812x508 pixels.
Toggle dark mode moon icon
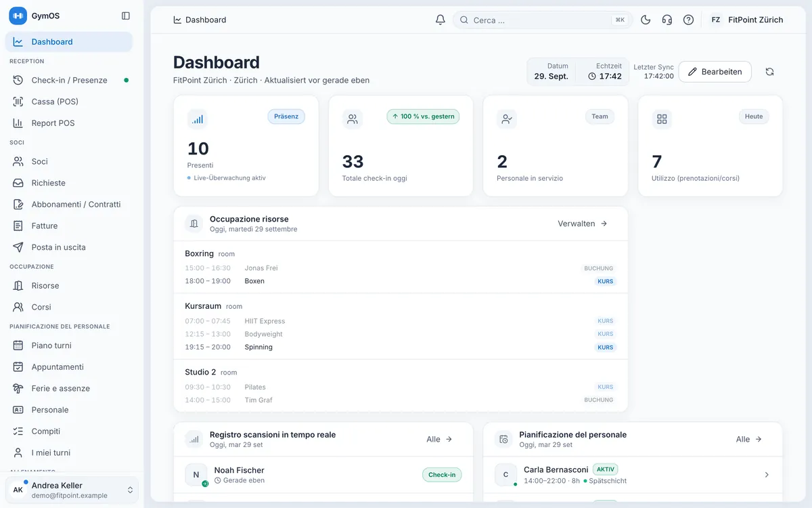pos(646,20)
